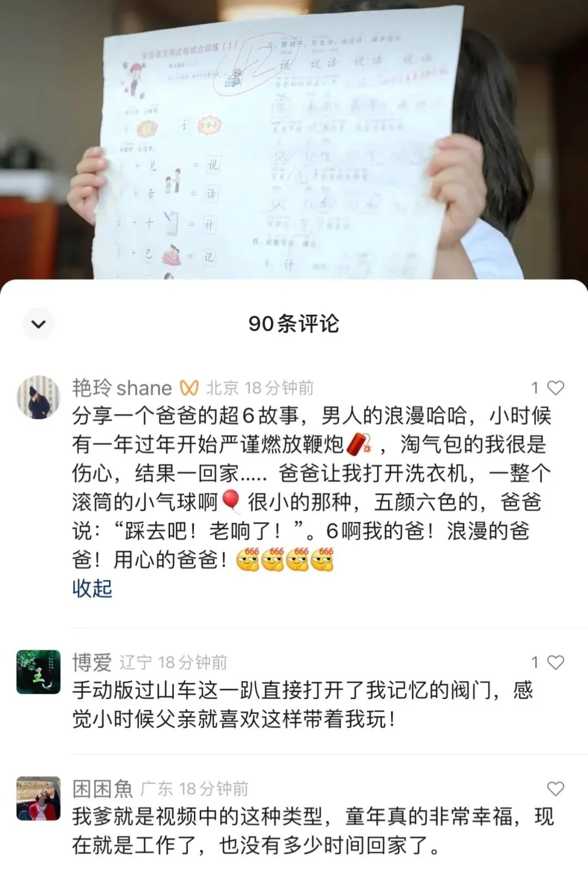Open 博爱's profile avatar
Screen dimensions: 588x875
pos(39,671)
